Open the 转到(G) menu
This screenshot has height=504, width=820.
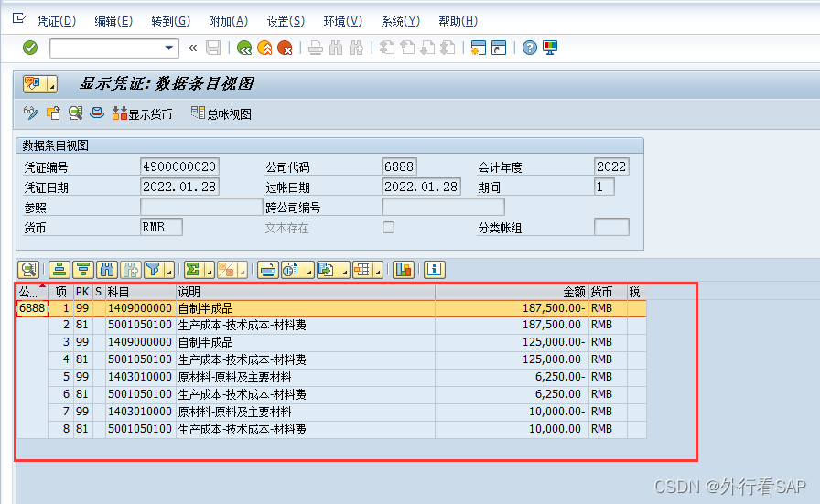170,21
